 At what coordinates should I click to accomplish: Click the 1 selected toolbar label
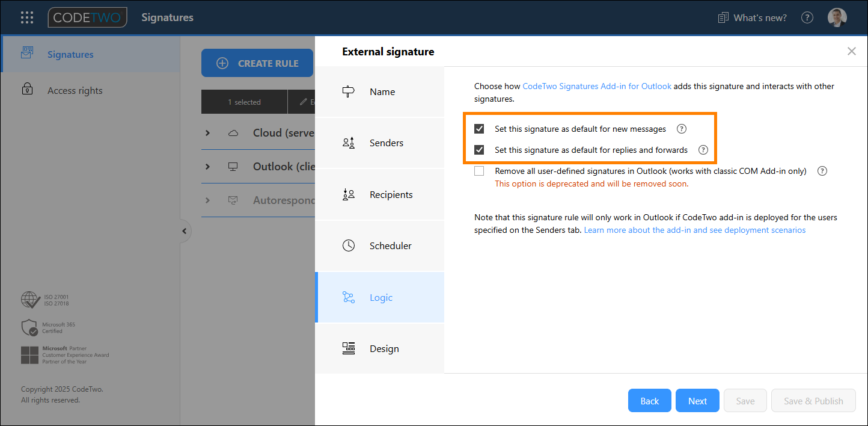click(244, 102)
